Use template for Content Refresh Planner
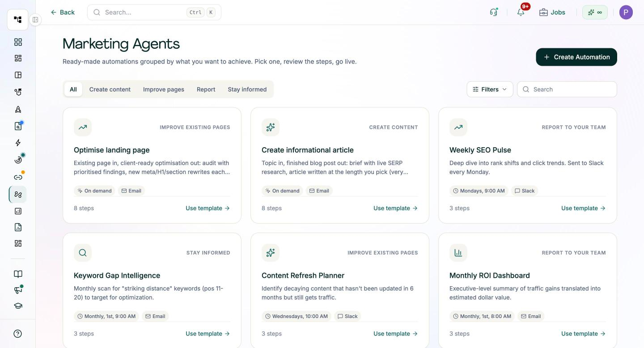Viewport: 644px width, 348px height. tap(396, 334)
